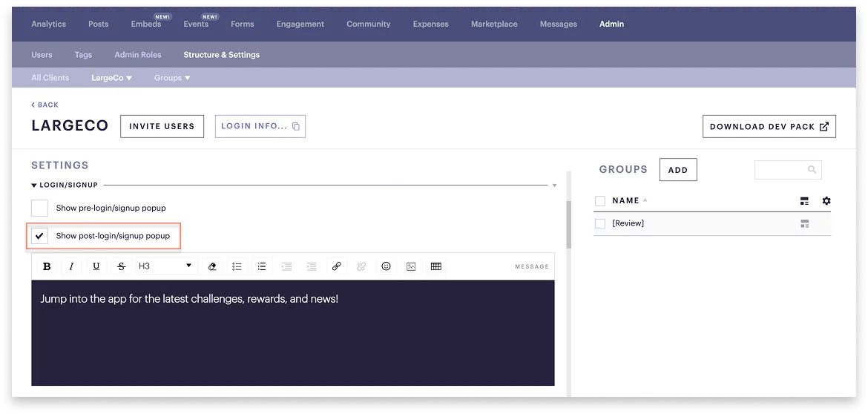Select all groups via header checkbox
Viewport: 868px width, 414px height.
pos(600,201)
